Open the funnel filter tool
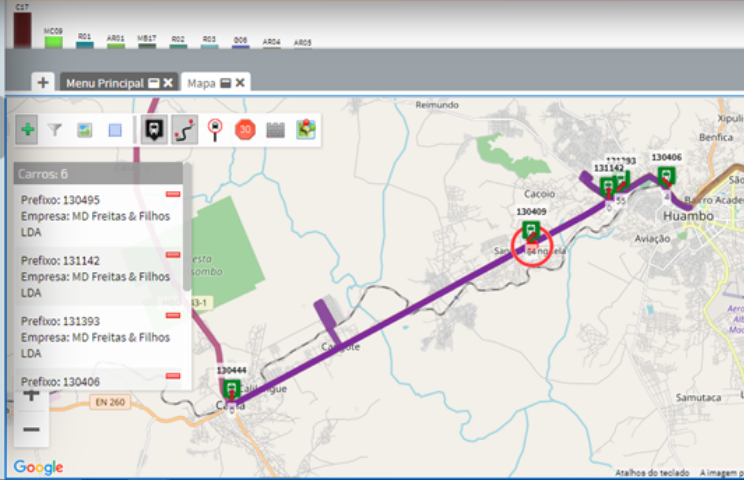This screenshot has width=744, height=480. coord(56,130)
